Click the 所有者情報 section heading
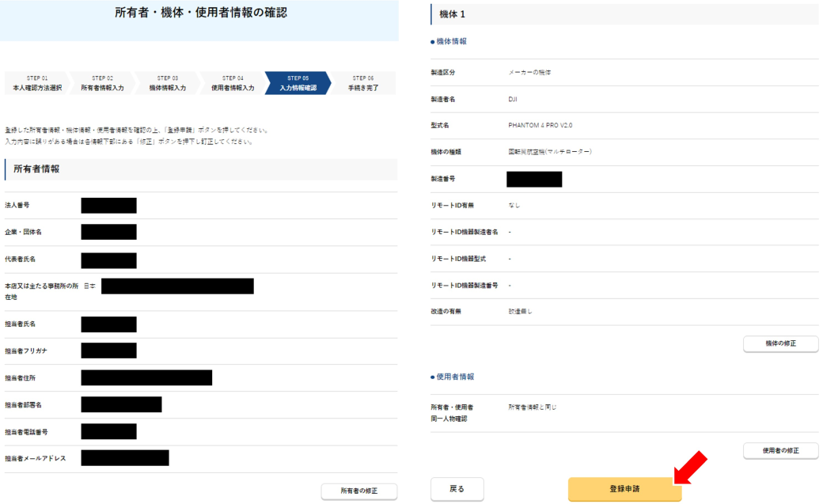 [36, 169]
